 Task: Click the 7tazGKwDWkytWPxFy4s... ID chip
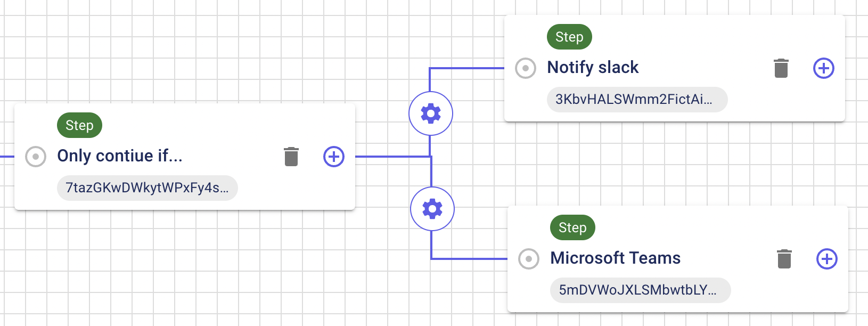[x=147, y=188]
